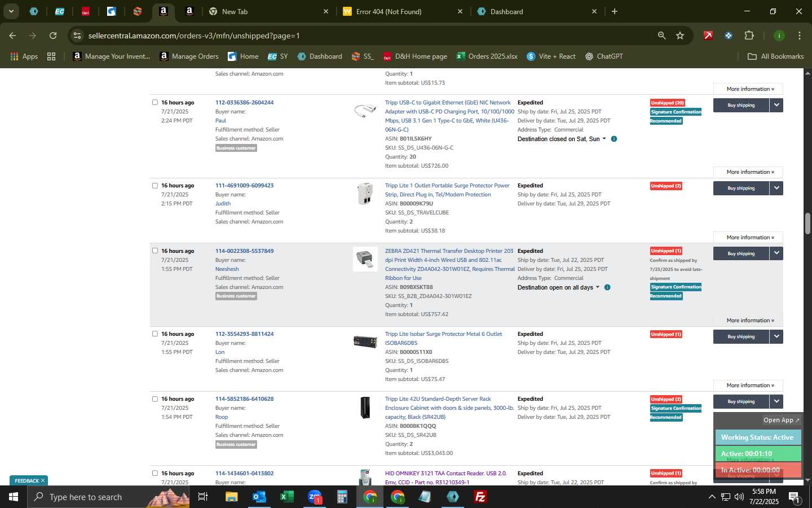Open Outlook from the Windows taskbar
Screen dimensions: 812x508
pos(259,497)
